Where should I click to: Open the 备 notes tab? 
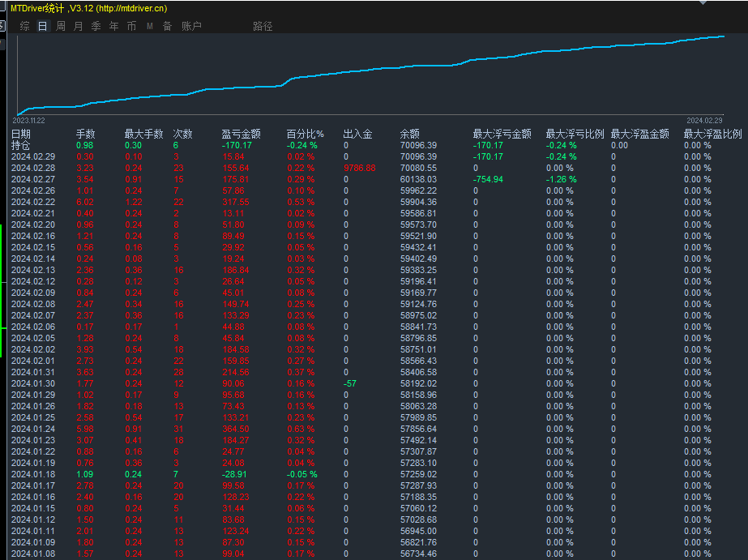click(167, 26)
